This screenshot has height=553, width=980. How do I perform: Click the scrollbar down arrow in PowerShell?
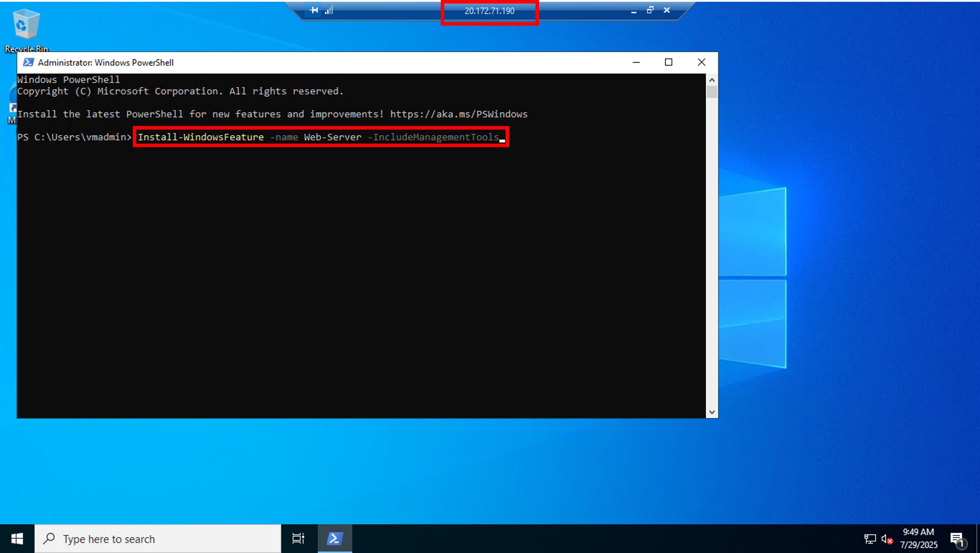point(712,412)
